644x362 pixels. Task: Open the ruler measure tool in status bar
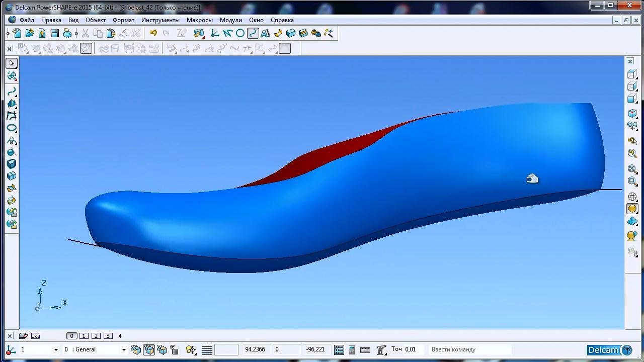click(x=366, y=349)
